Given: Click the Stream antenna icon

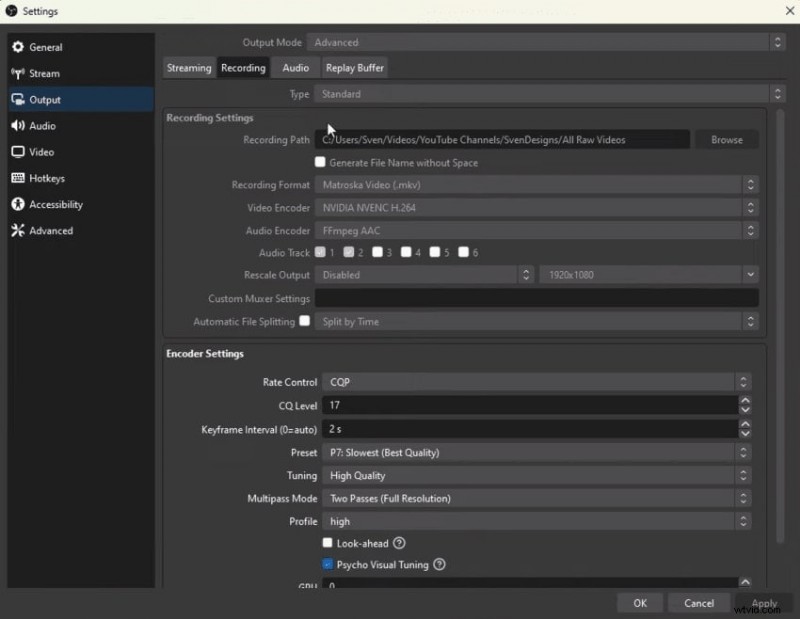Looking at the screenshot, I should click(18, 73).
